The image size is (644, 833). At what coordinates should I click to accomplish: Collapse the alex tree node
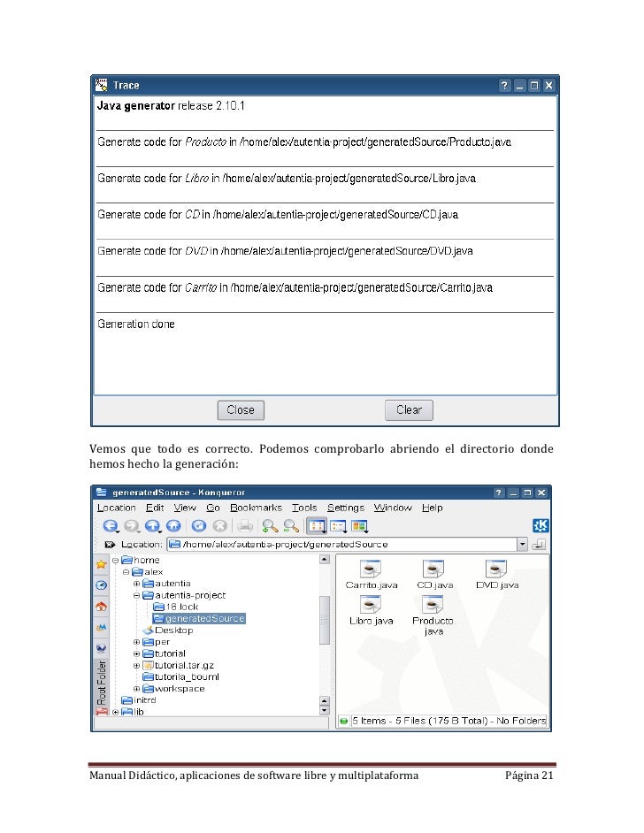point(126,572)
